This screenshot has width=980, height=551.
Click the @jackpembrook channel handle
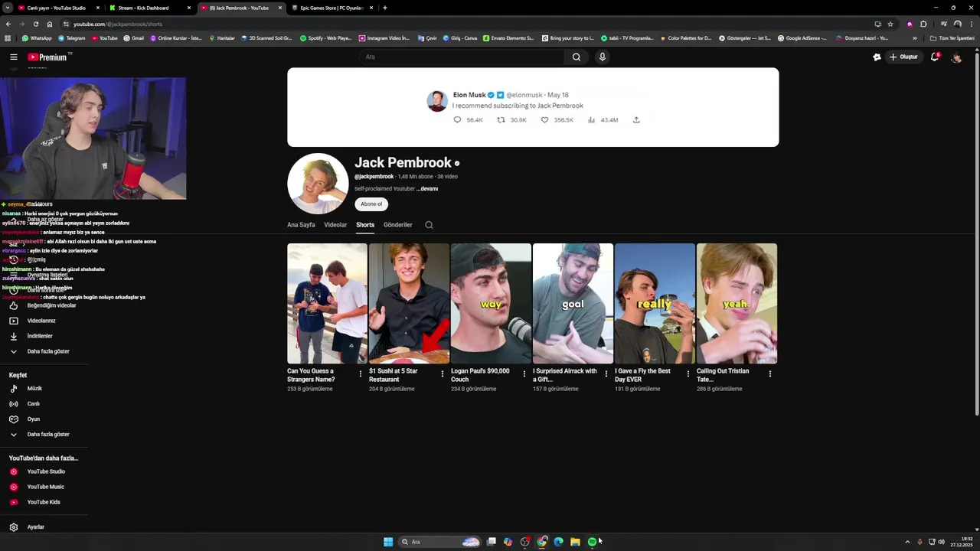(x=374, y=177)
